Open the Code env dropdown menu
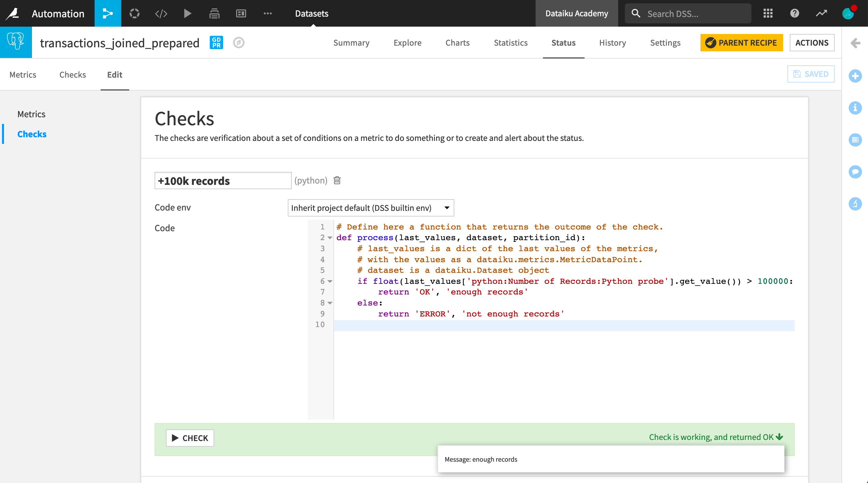This screenshot has height=483, width=868. [x=369, y=208]
